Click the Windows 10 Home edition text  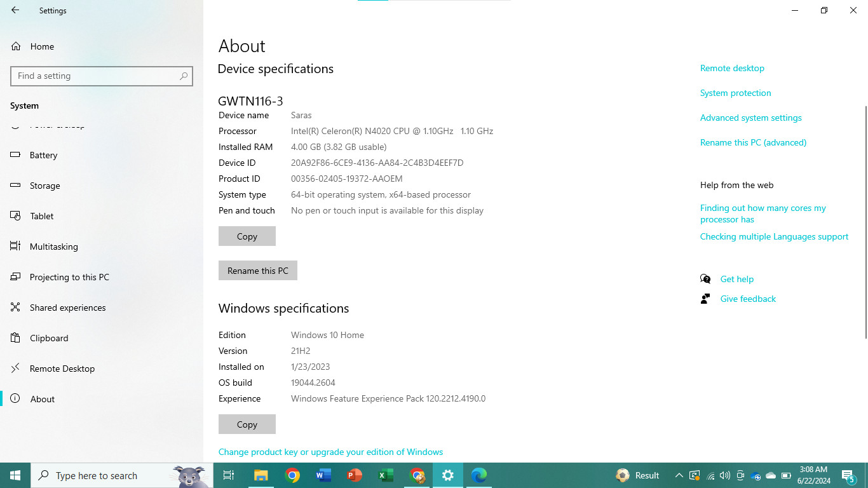tap(327, 335)
